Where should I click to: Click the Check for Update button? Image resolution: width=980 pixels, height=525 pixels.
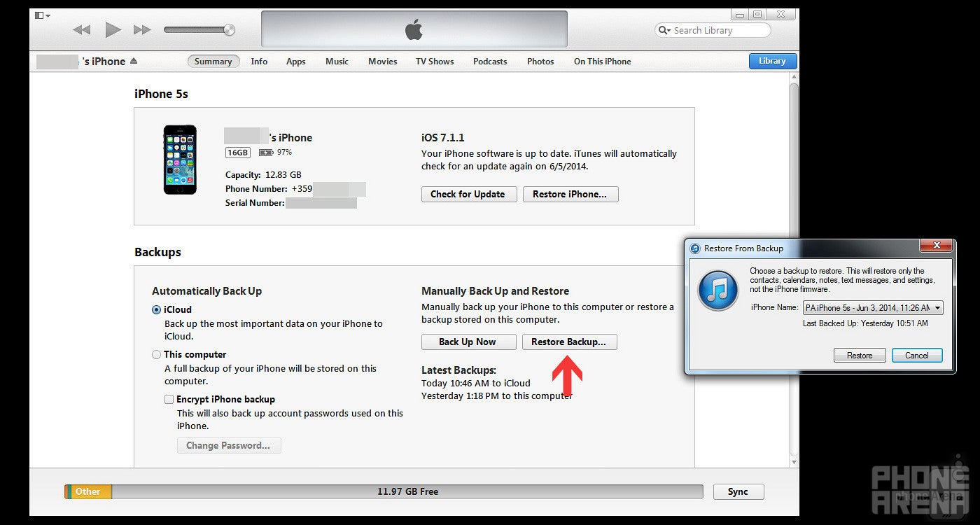(468, 194)
